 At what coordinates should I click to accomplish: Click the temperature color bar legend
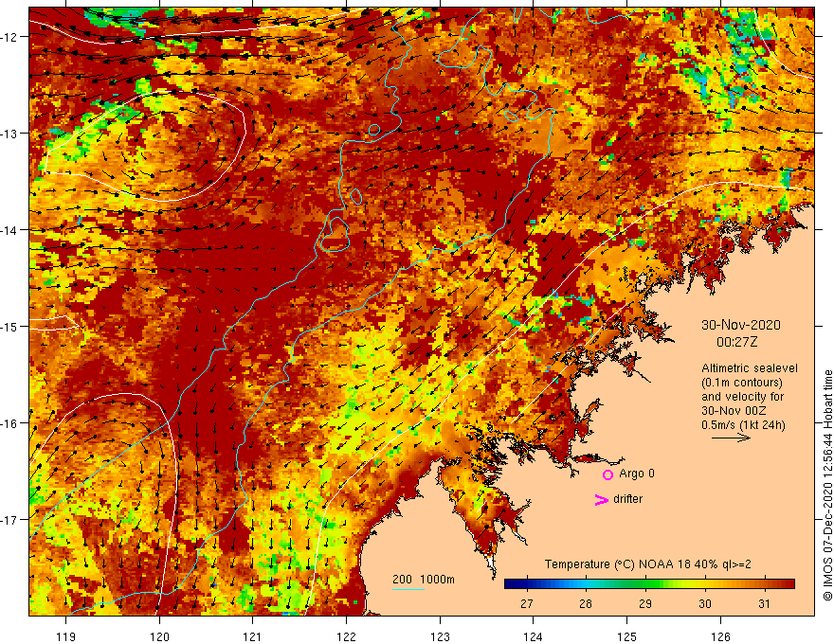tap(649, 584)
